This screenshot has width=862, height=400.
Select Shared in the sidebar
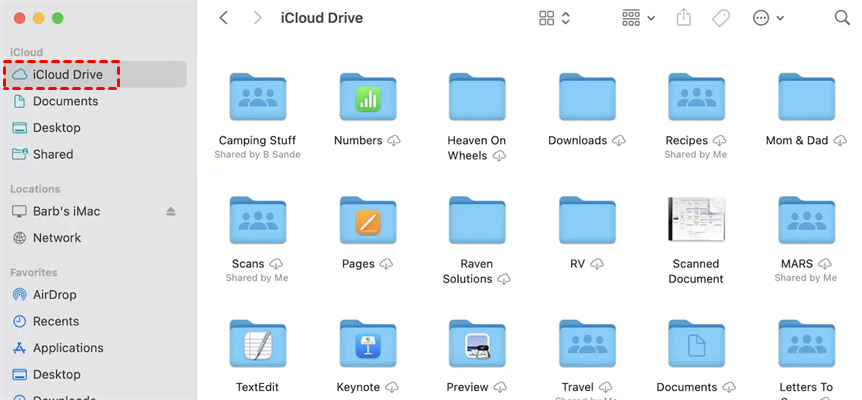coord(52,154)
